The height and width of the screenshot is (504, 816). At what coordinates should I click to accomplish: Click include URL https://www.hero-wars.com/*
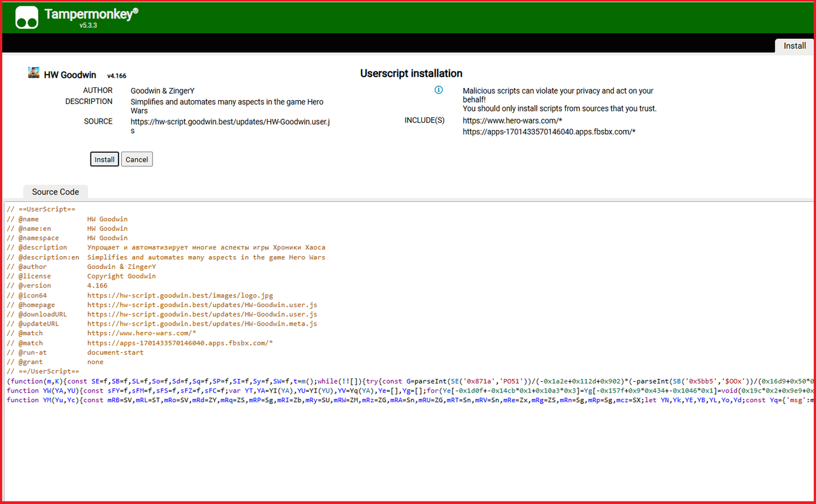coord(513,120)
